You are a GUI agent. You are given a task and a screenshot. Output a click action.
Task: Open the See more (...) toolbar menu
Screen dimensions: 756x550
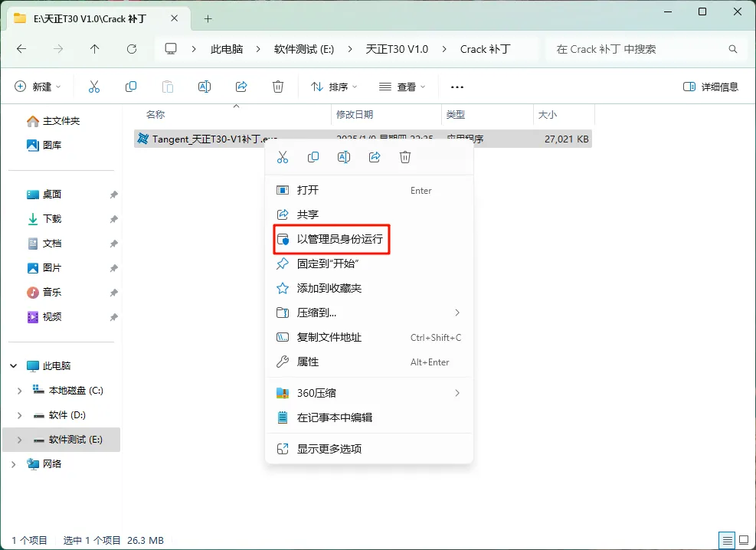(457, 87)
